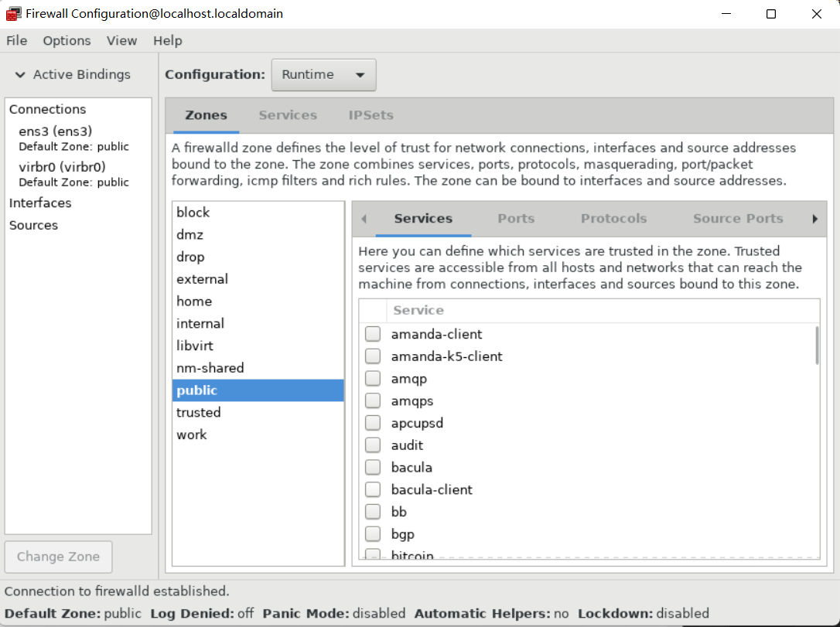
Task: Open the Ports tab for the zone
Action: 516,219
